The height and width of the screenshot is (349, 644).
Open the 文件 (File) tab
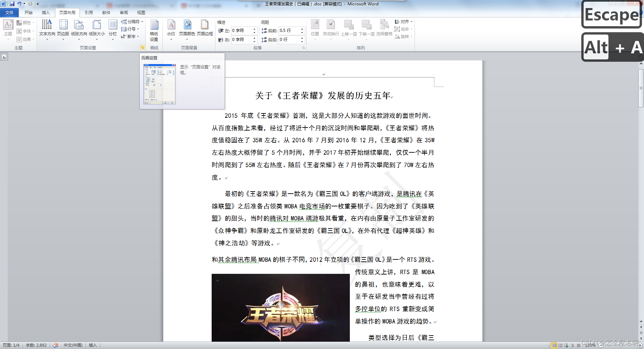pos(9,13)
